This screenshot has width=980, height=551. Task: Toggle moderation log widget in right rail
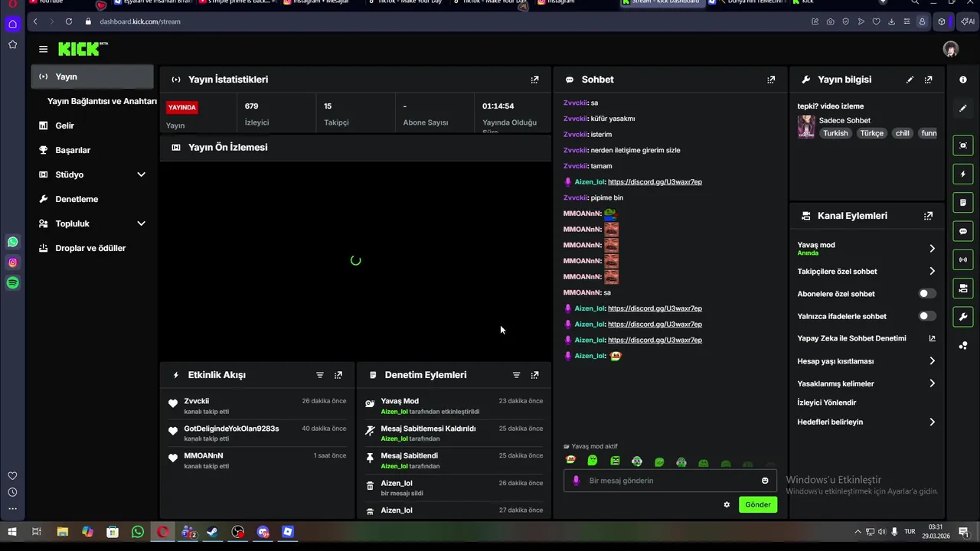(x=963, y=203)
